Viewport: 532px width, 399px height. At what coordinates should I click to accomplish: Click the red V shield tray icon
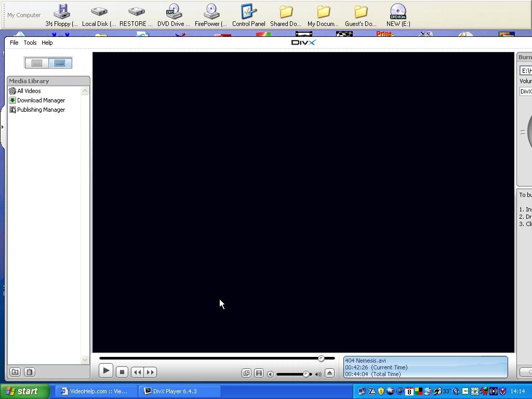[x=503, y=391]
